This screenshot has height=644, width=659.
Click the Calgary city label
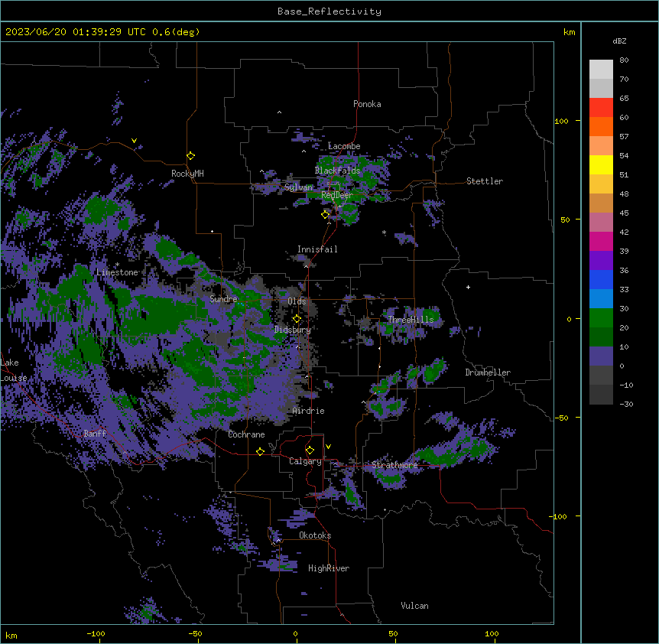[305, 461]
